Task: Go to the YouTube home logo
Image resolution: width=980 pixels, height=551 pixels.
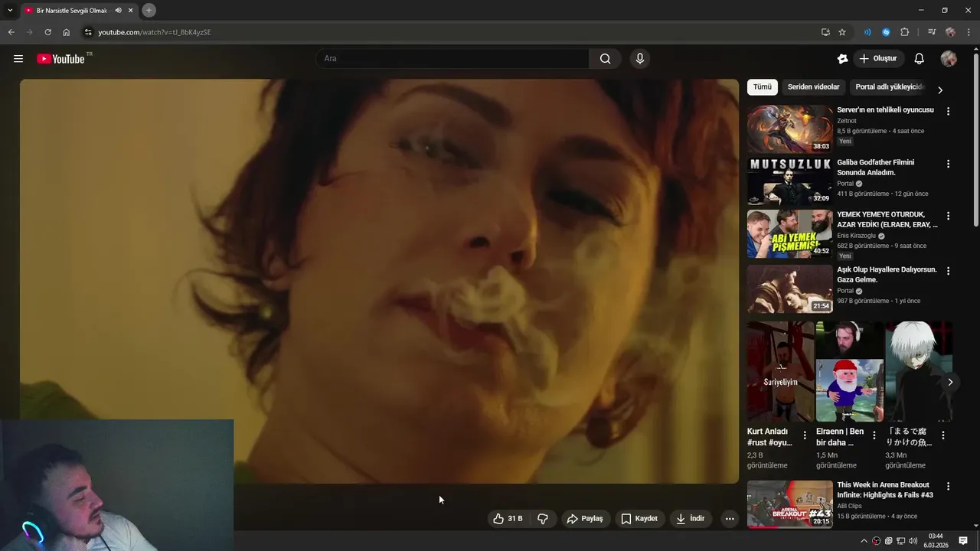Action: tap(60, 59)
